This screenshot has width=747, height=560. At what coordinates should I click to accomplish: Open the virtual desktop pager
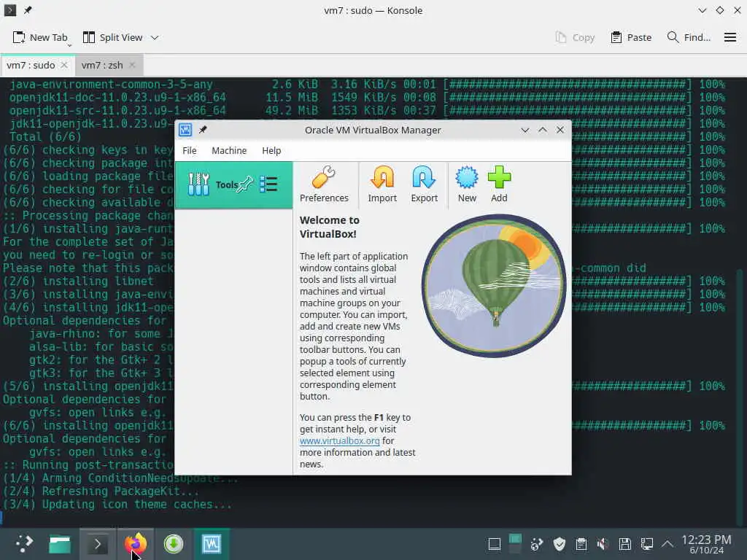click(515, 544)
